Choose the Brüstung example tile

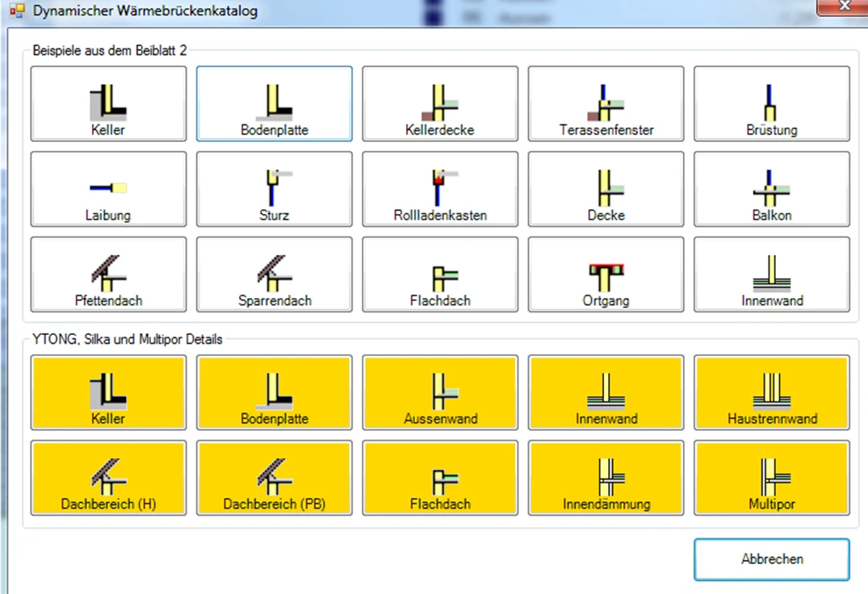pos(772,104)
